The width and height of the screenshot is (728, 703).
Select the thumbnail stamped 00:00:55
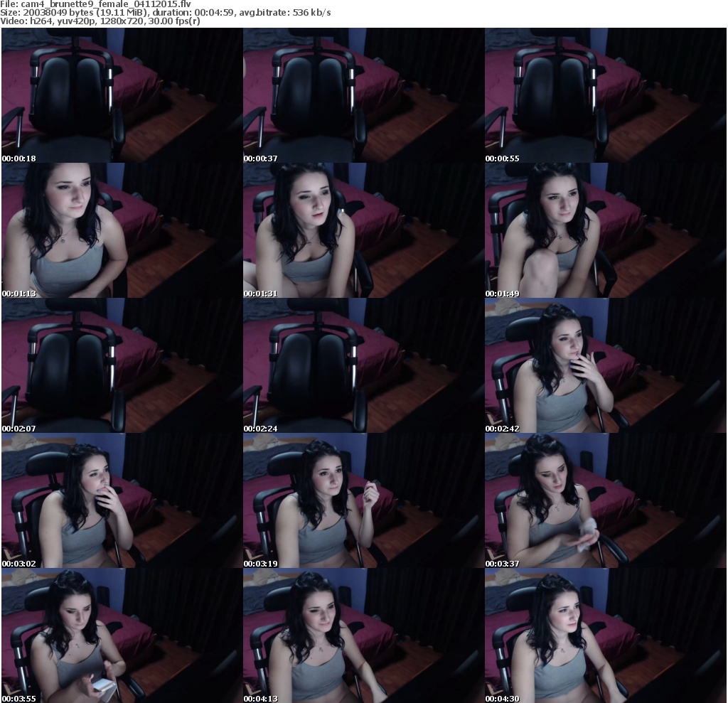pyautogui.click(x=606, y=95)
